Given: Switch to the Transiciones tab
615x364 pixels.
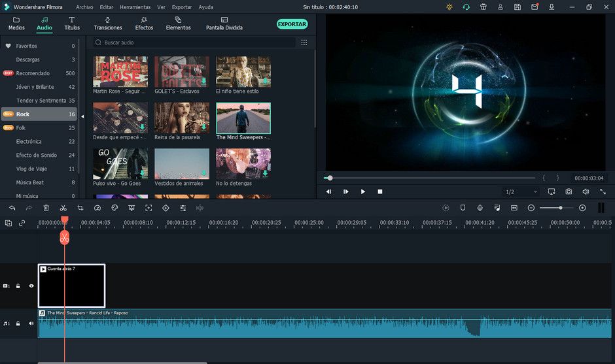Looking at the screenshot, I should pyautogui.click(x=108, y=24).
